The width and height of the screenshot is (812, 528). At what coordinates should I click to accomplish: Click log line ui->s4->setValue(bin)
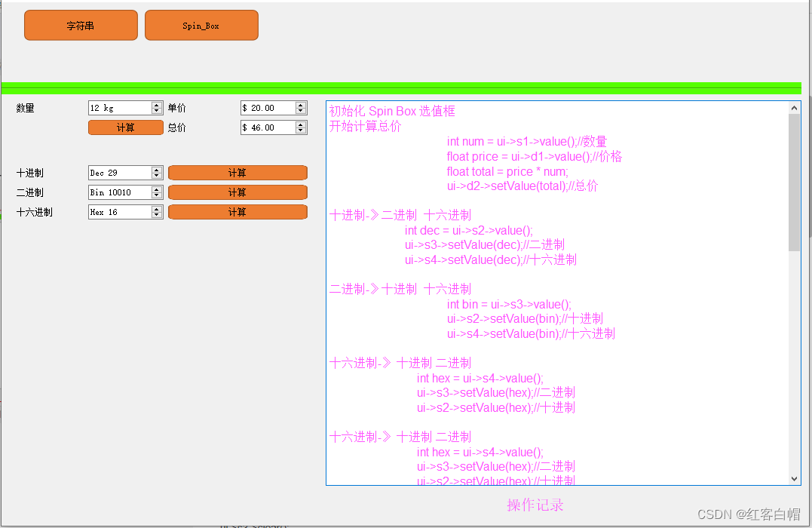(532, 333)
